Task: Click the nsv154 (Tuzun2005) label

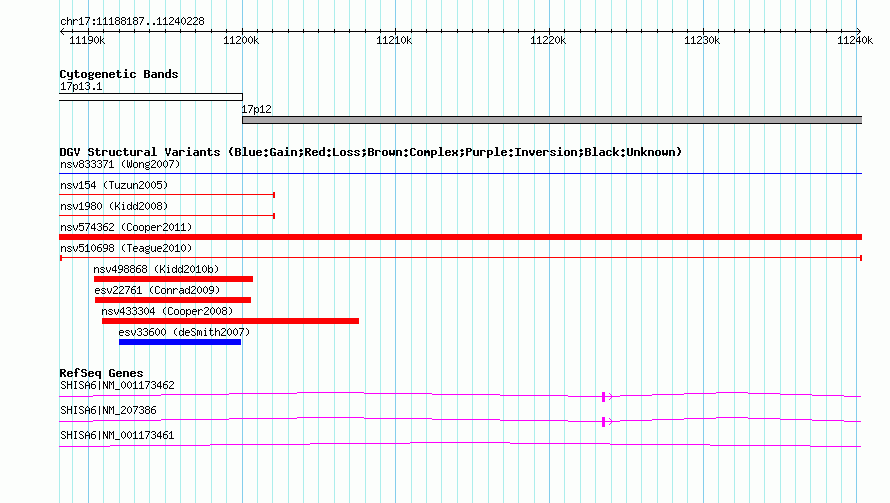Action: point(114,185)
